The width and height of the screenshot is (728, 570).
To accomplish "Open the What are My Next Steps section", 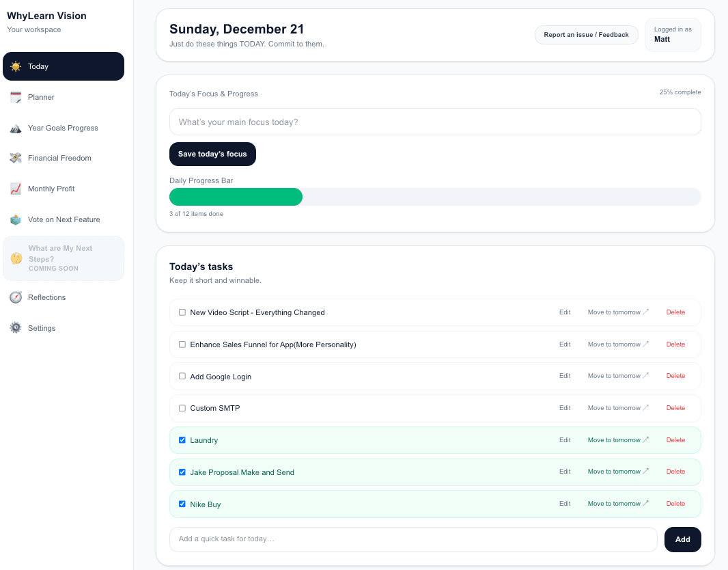I will [x=64, y=258].
